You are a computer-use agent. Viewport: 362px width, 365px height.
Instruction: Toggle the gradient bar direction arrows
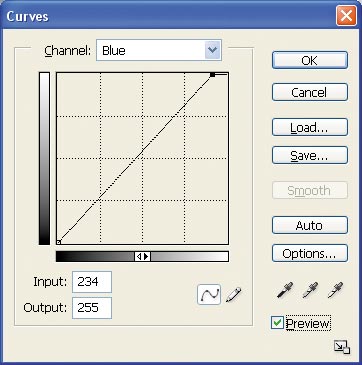point(142,256)
